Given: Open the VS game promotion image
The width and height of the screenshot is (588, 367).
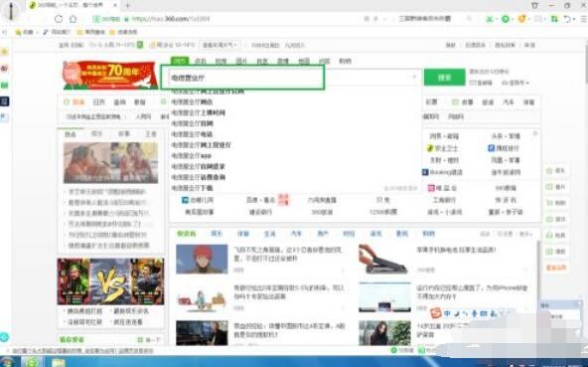Looking at the screenshot, I should [110, 281].
